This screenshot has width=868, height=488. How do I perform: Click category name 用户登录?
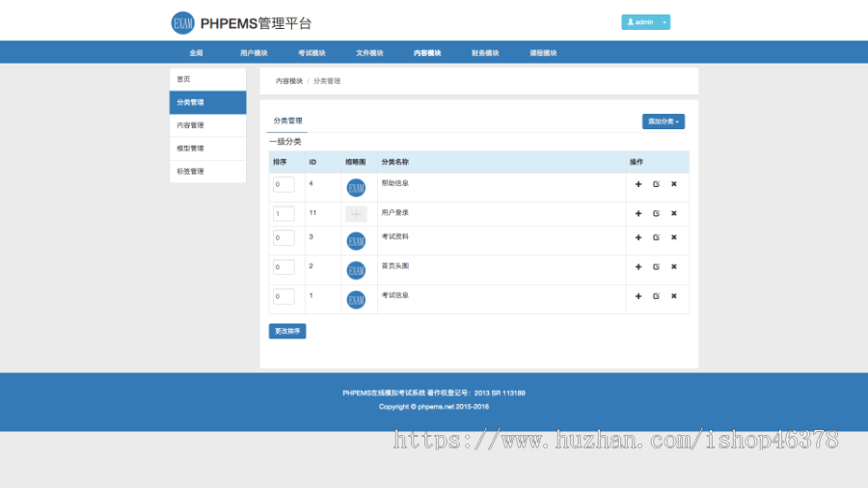pyautogui.click(x=394, y=212)
